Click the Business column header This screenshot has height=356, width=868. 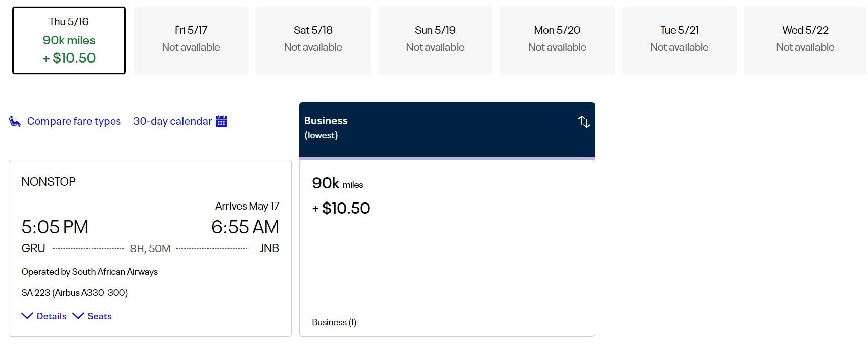[x=447, y=129]
